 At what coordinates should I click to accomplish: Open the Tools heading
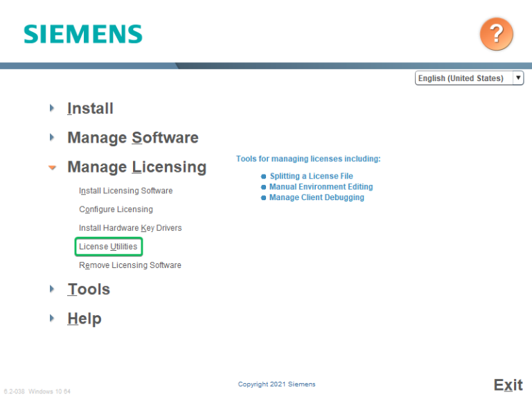point(89,290)
